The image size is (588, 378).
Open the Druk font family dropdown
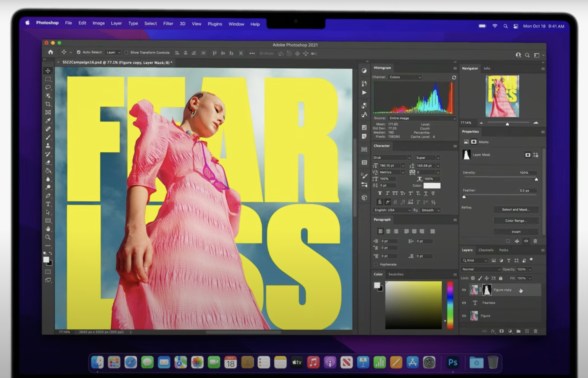click(392, 158)
